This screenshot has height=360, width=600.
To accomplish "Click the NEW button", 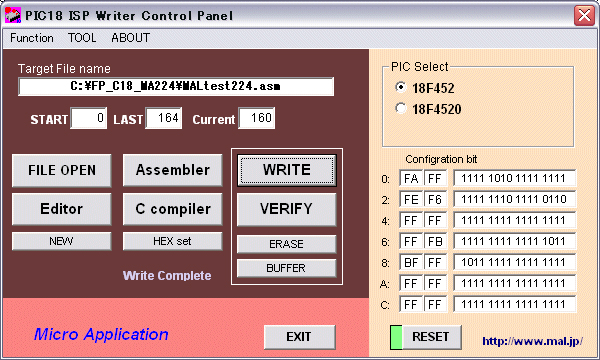I will click(62, 241).
